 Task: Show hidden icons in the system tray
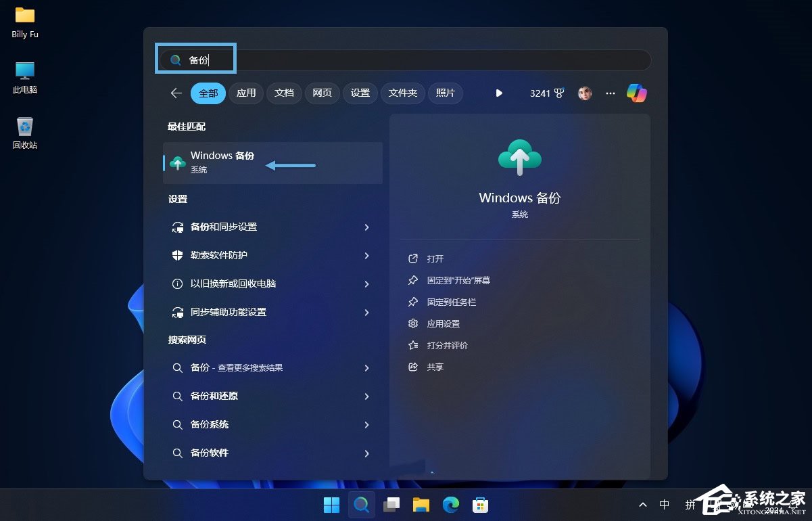[642, 504]
